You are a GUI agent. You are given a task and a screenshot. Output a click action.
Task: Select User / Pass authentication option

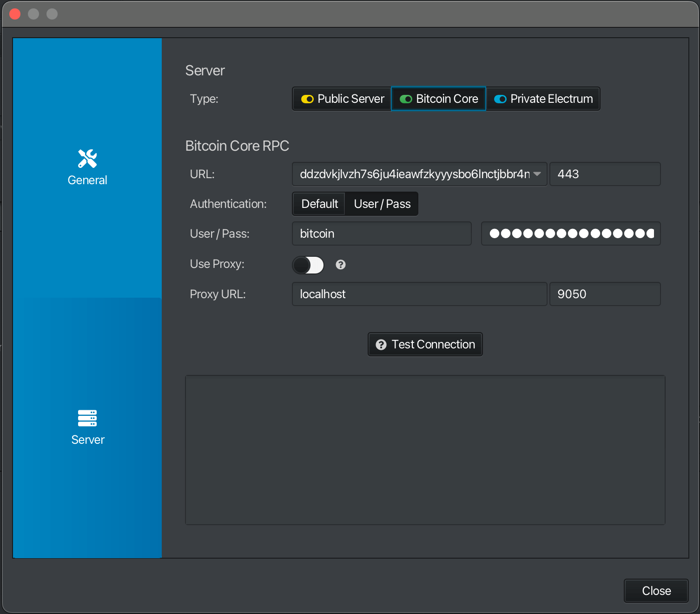click(x=382, y=204)
